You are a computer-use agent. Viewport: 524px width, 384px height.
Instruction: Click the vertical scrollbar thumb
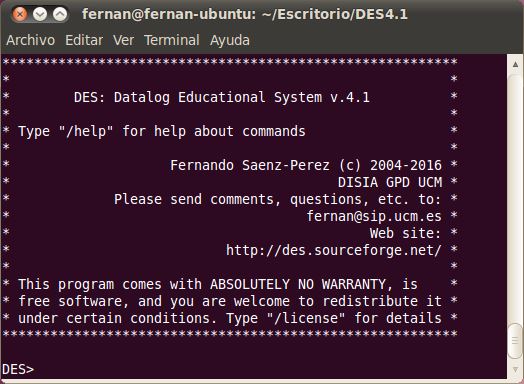click(515, 341)
